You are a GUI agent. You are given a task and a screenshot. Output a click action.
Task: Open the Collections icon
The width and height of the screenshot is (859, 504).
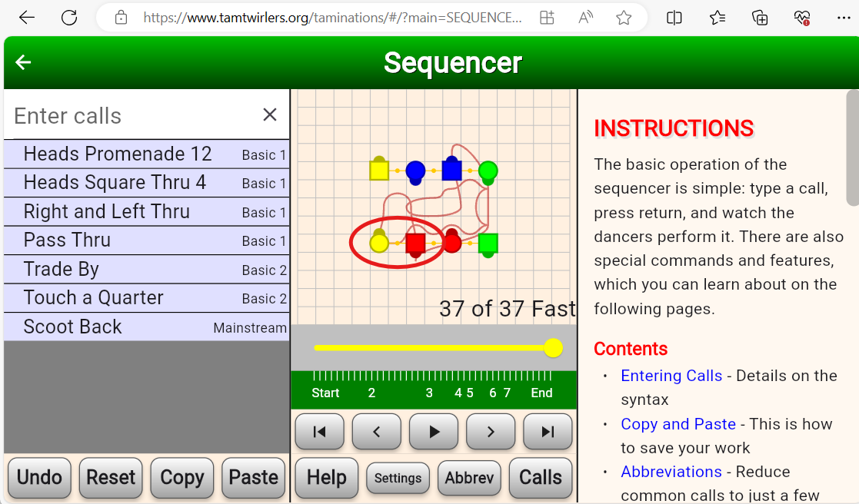(x=760, y=18)
